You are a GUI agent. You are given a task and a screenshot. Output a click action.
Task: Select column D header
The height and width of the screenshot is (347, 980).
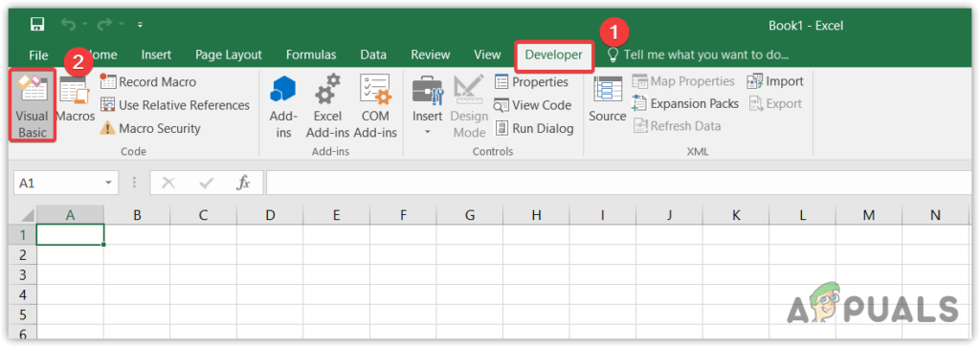[x=270, y=215]
